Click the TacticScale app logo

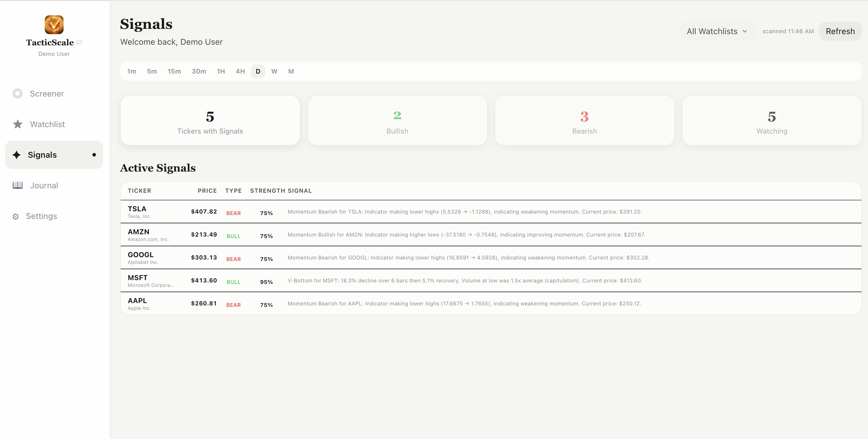(x=54, y=24)
